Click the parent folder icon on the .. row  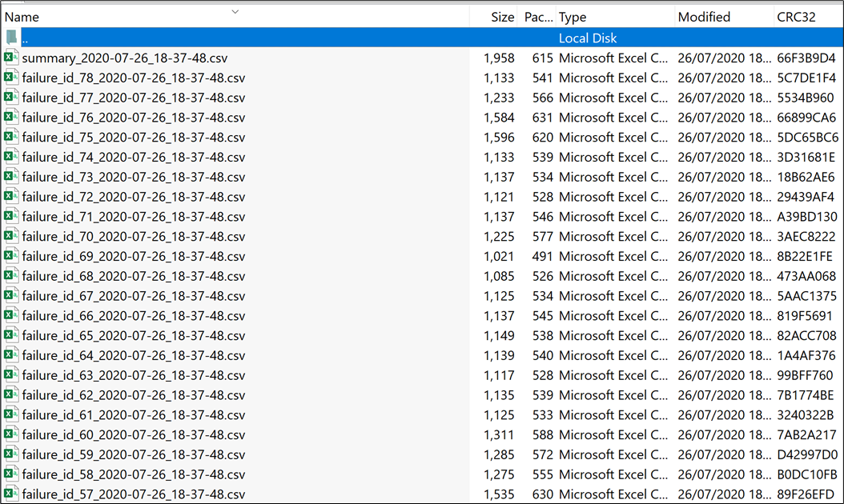(11, 38)
